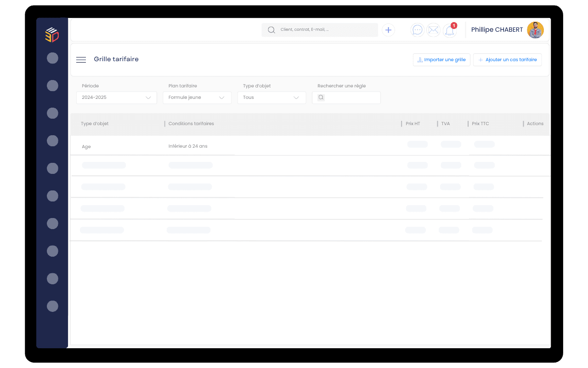Select the bottom sidebar navigation icon
This screenshot has height=368, width=588.
pos(52,306)
